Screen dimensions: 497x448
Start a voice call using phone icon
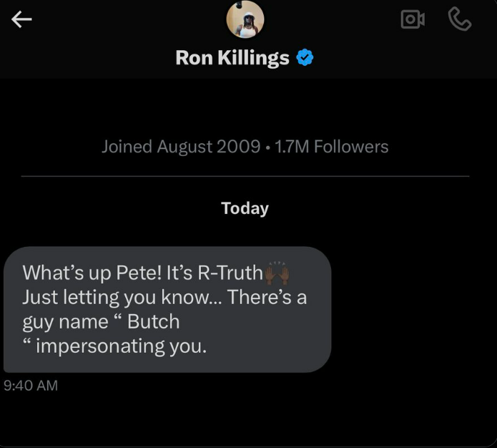(460, 19)
